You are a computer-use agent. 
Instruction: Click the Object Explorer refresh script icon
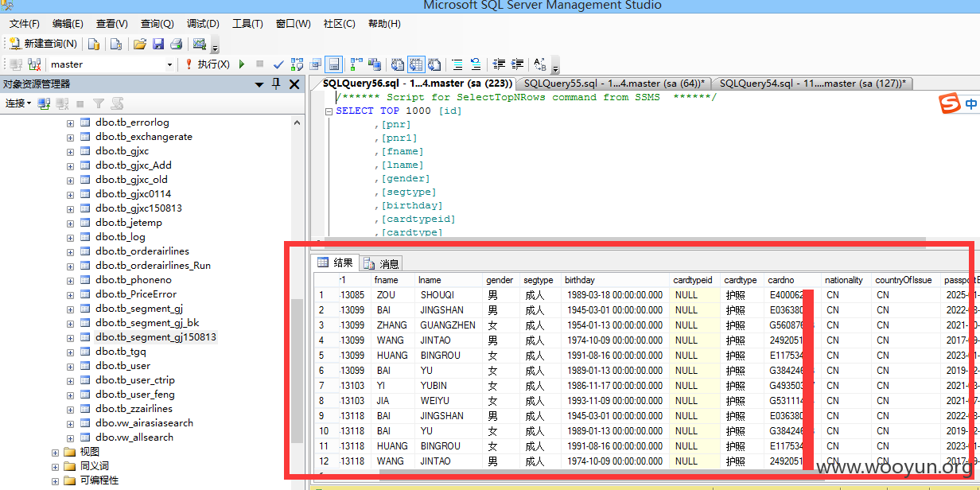117,103
